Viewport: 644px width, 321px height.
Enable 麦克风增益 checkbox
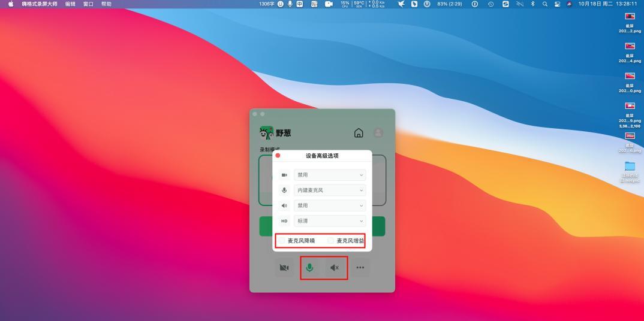coord(331,241)
